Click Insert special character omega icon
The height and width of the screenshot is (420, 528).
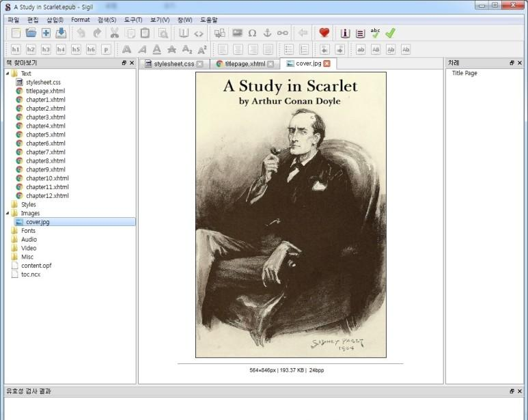click(x=252, y=33)
